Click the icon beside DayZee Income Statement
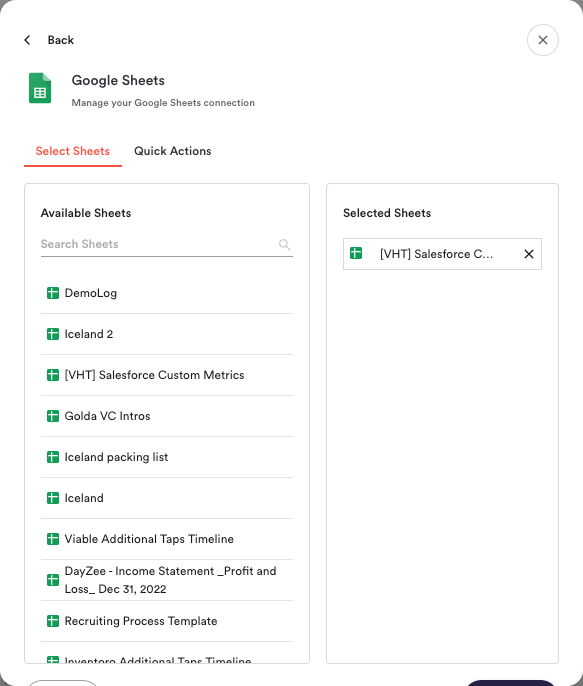This screenshot has width=583, height=686. click(x=53, y=580)
